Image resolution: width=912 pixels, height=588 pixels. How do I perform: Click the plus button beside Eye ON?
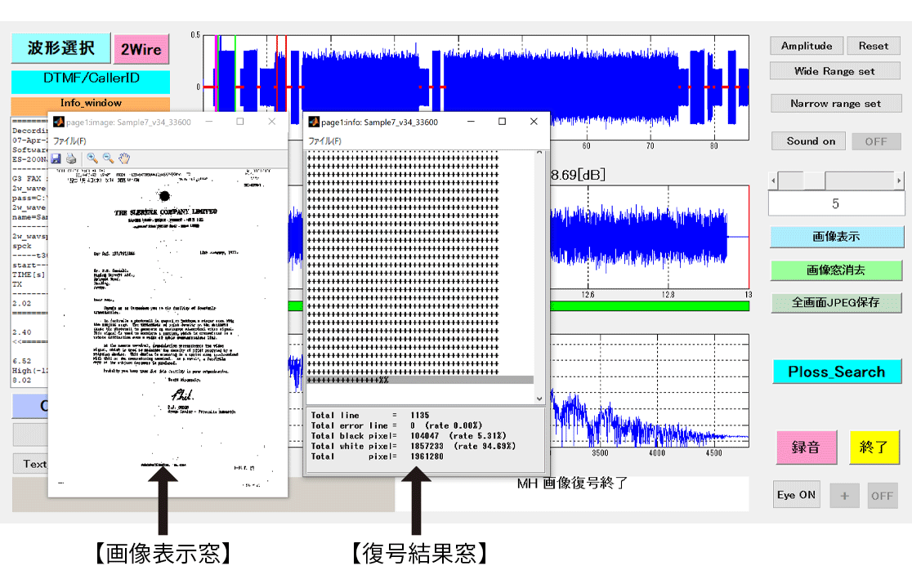[x=844, y=497]
